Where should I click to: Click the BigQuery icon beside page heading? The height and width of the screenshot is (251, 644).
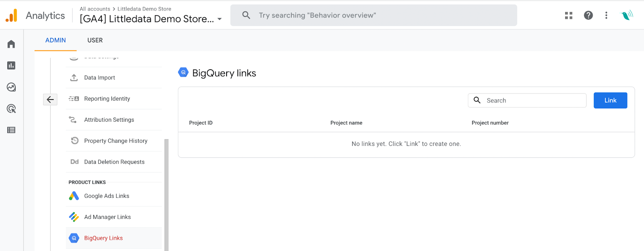point(183,73)
